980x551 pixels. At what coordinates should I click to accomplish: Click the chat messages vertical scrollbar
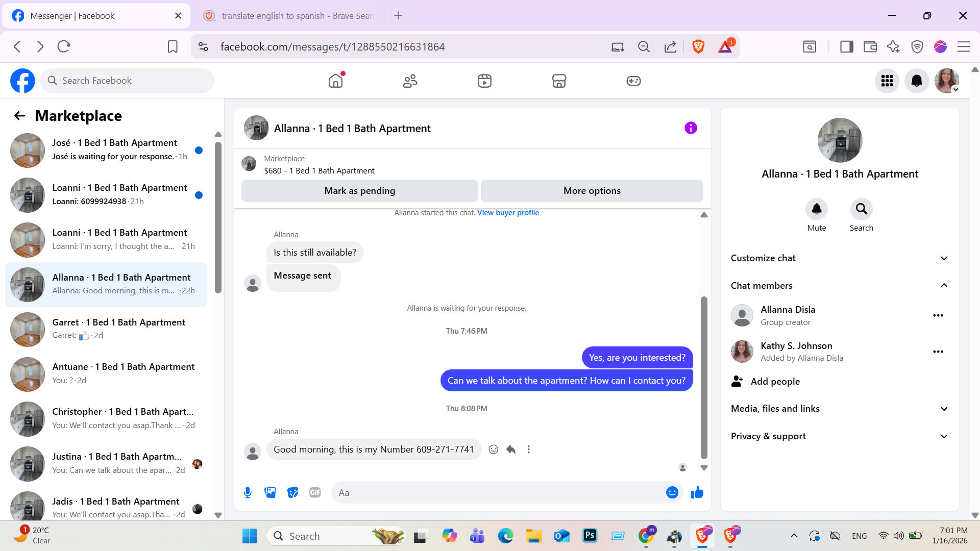[x=704, y=378]
